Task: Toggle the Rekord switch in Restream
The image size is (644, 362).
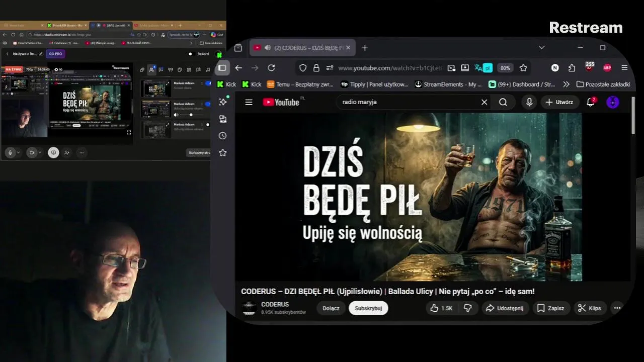Action: pyautogui.click(x=191, y=54)
